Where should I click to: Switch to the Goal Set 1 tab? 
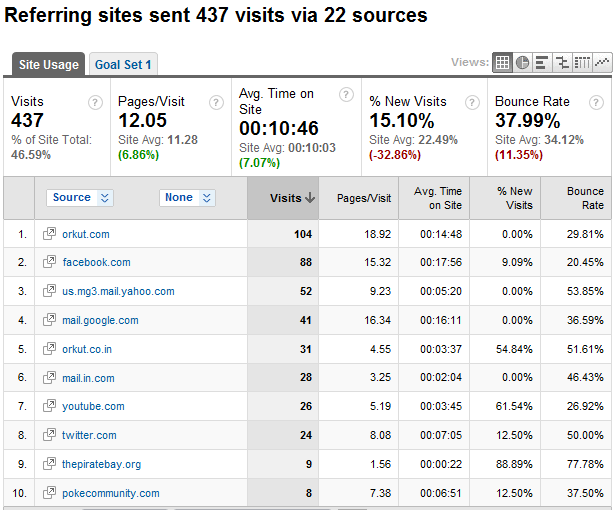pyautogui.click(x=123, y=65)
